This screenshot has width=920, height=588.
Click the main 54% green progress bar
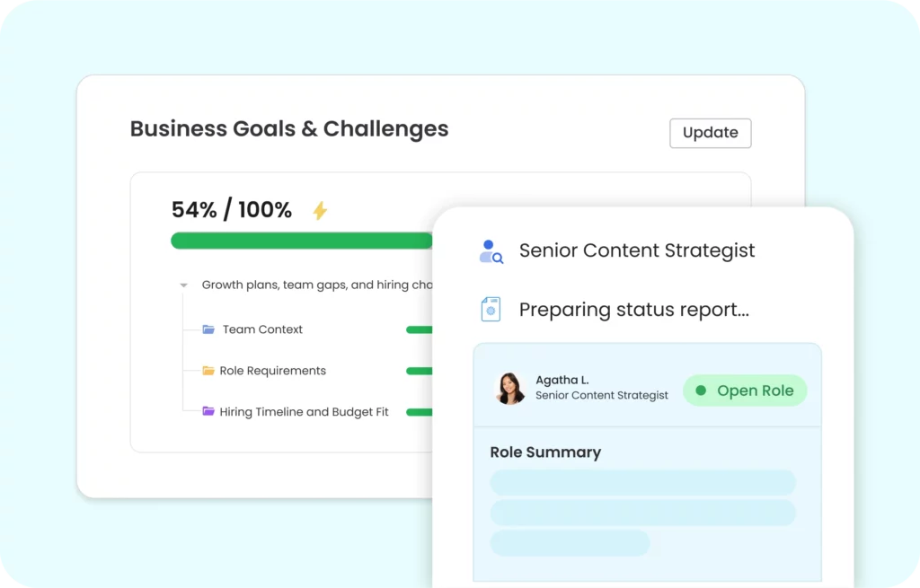301,241
